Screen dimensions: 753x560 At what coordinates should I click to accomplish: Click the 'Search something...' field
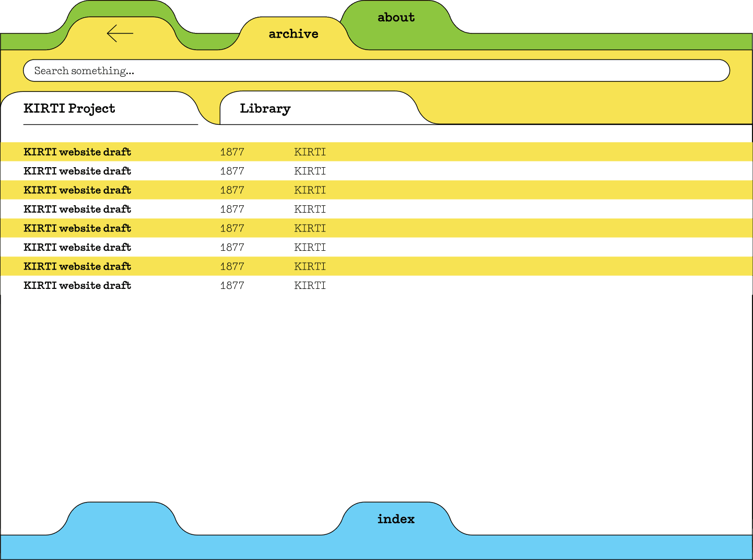click(x=376, y=71)
